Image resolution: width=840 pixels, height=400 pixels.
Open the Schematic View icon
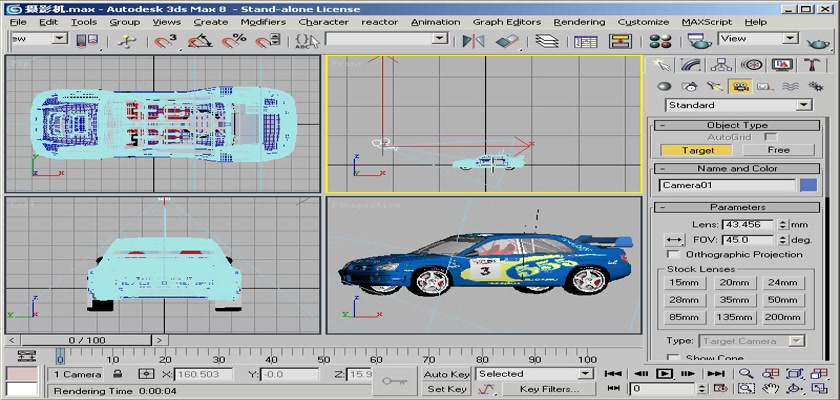click(620, 41)
